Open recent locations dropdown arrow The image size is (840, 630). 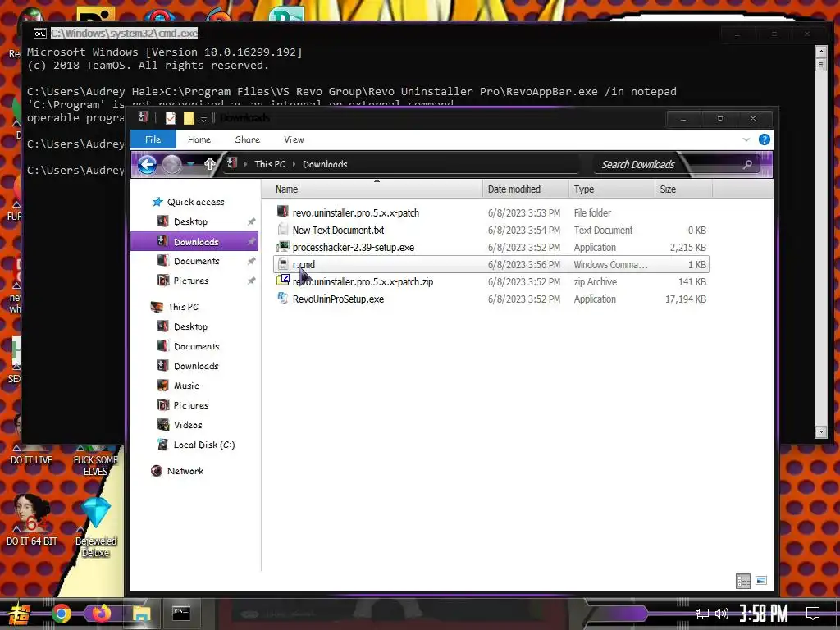pos(190,164)
